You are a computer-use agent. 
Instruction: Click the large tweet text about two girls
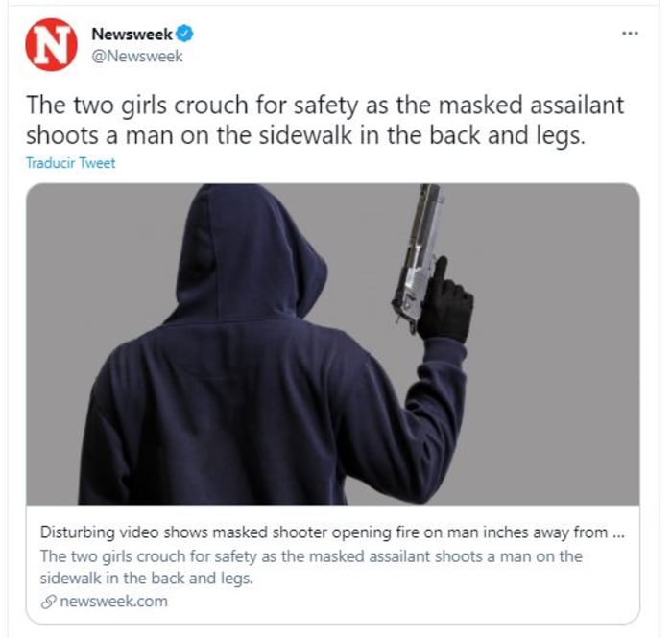pyautogui.click(x=324, y=120)
